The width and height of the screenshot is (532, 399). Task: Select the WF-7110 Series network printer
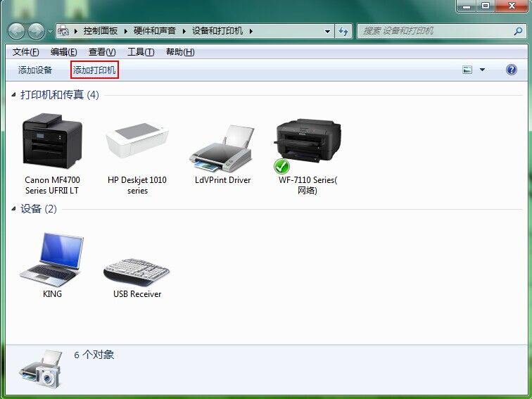[x=308, y=145]
